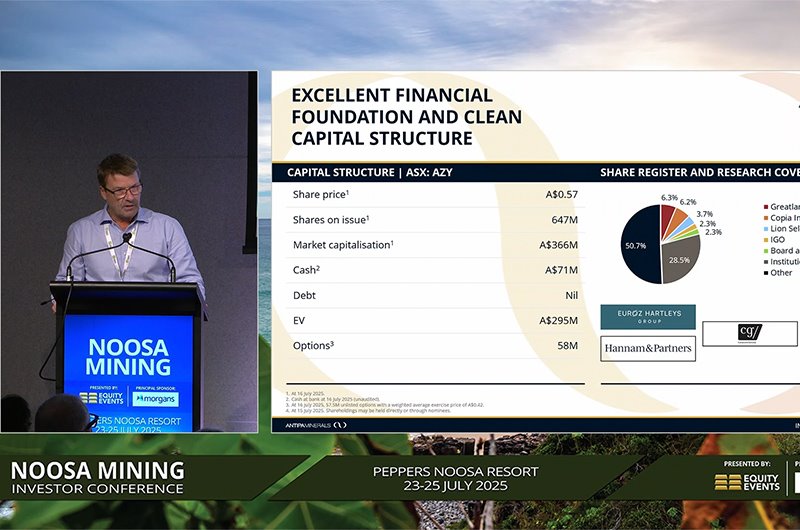This screenshot has width=800, height=530.
Task: Click the 3.7% pie chart label
Action: pyautogui.click(x=705, y=214)
